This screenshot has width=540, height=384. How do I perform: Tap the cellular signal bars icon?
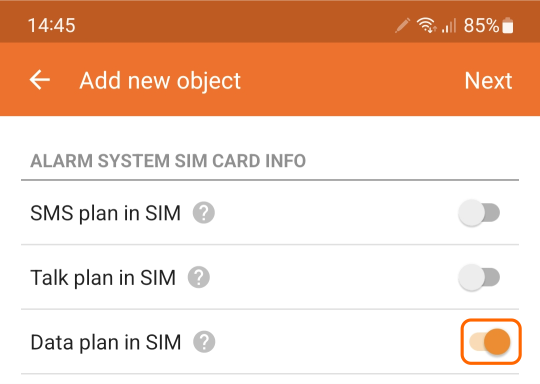pyautogui.click(x=449, y=26)
